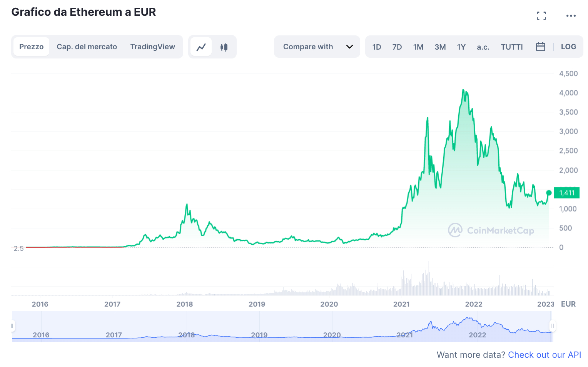Open the three-dot more options menu
588x367 pixels.
click(571, 16)
